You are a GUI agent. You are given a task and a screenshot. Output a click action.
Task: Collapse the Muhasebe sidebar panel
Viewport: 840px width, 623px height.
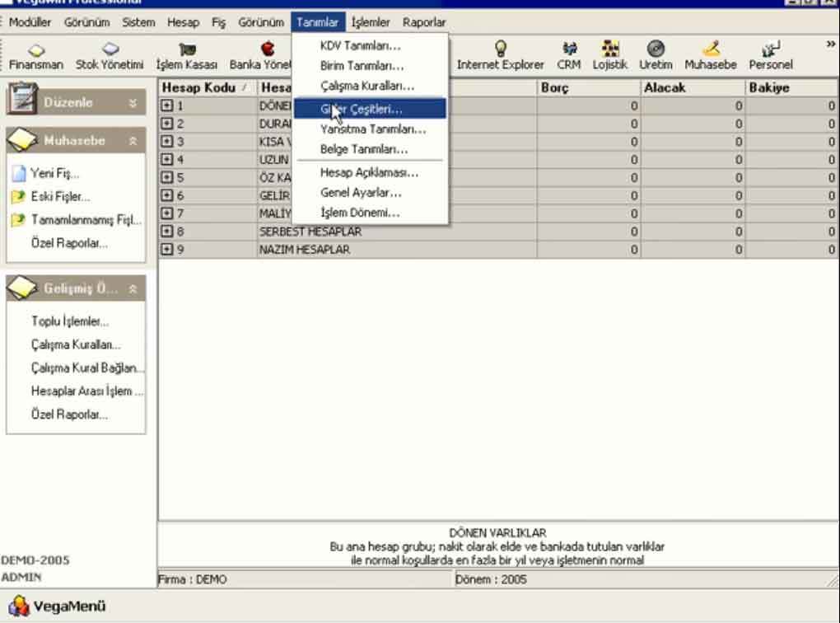point(133,141)
